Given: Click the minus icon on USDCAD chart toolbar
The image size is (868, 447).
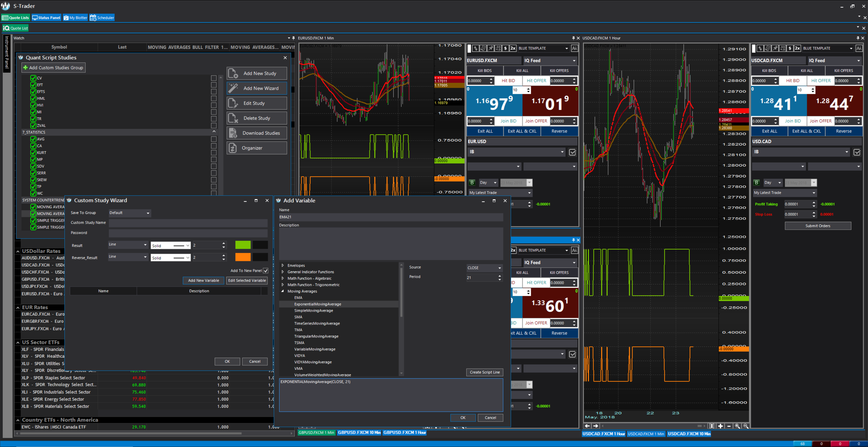Looking at the screenshot, I should [729, 426].
